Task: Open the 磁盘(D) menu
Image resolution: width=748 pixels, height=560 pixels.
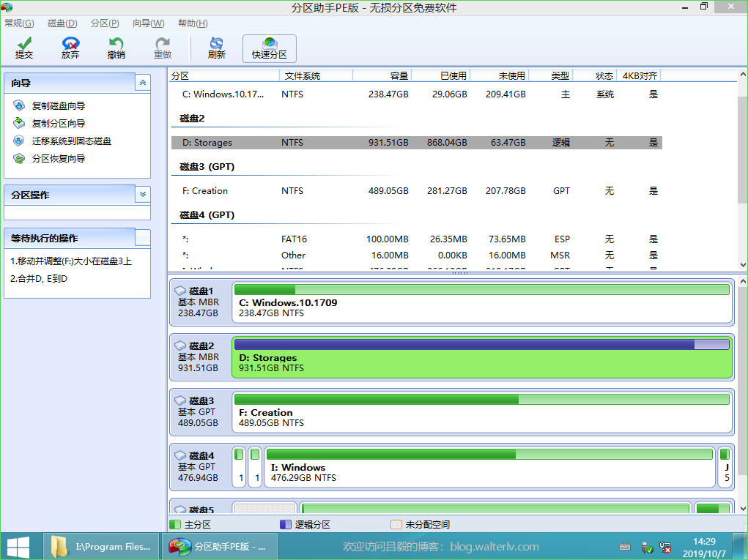Action: 62,23
